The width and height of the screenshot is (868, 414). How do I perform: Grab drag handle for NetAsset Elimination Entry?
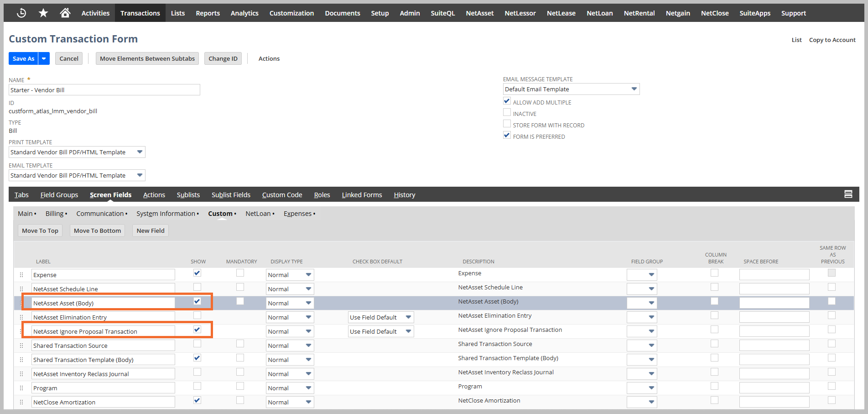(x=21, y=317)
